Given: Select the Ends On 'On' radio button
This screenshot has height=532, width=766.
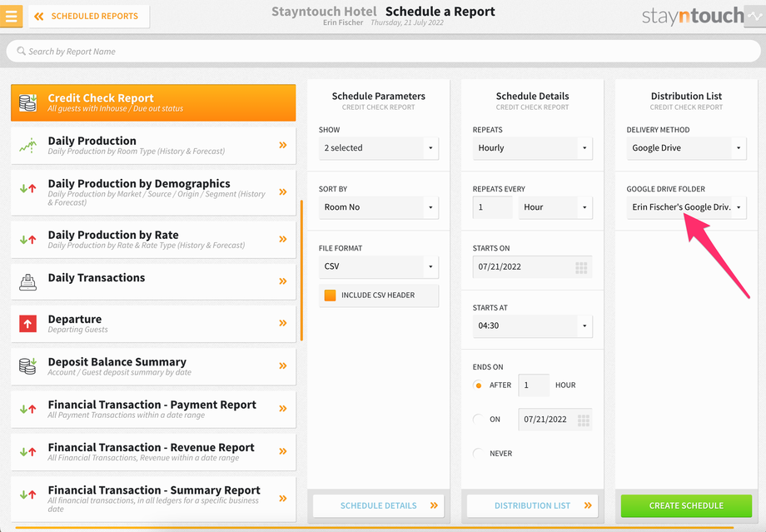Looking at the screenshot, I should click(478, 419).
